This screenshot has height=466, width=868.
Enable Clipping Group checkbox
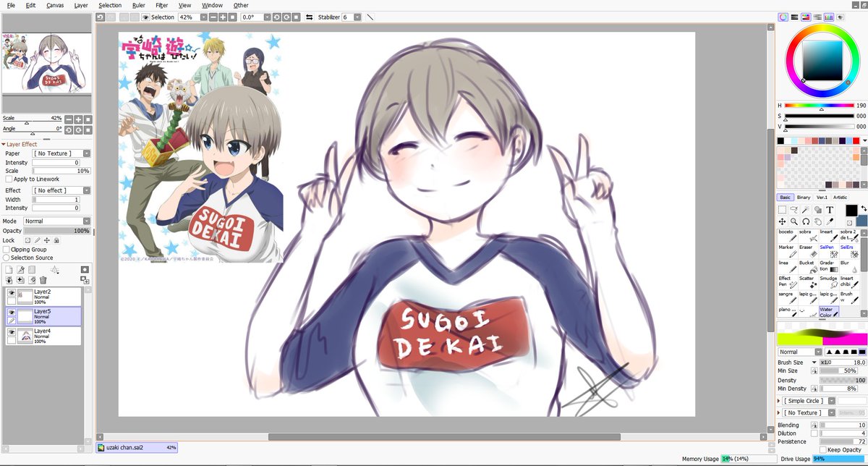click(x=7, y=249)
